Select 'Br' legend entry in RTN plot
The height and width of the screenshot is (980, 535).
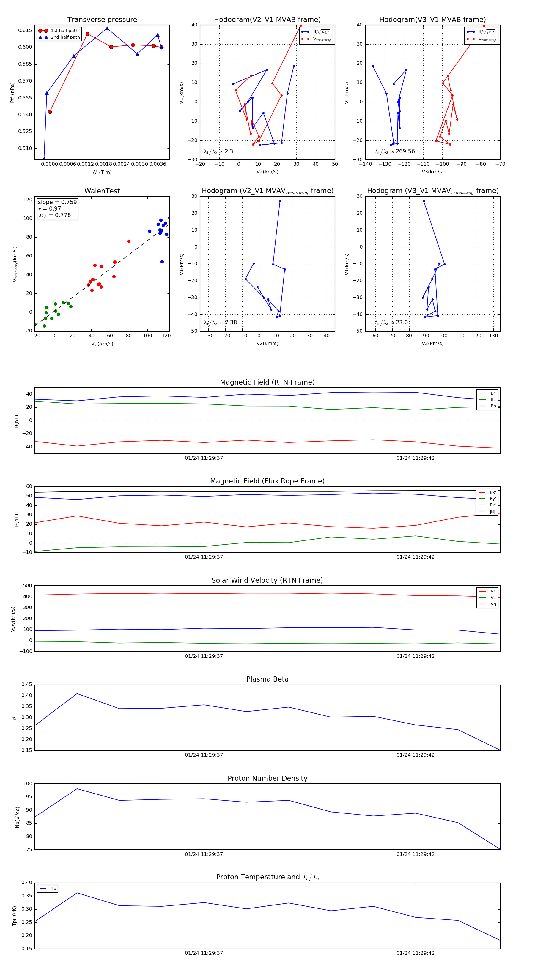tap(488, 393)
